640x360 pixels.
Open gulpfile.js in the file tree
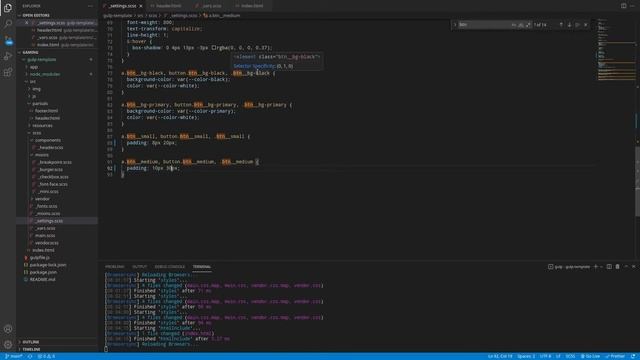click(x=40, y=258)
